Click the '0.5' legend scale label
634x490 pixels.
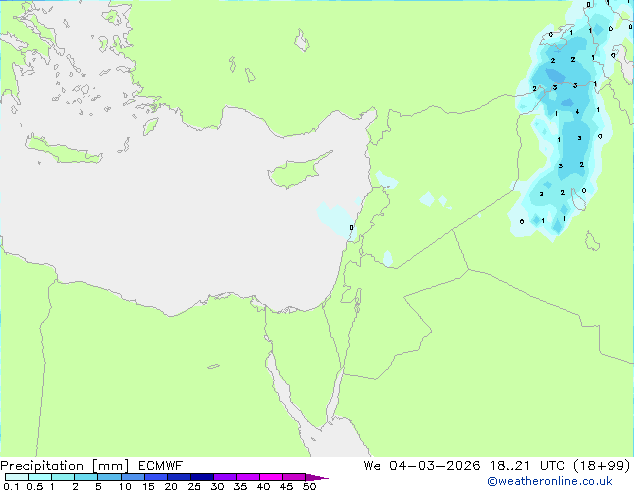coord(34,486)
